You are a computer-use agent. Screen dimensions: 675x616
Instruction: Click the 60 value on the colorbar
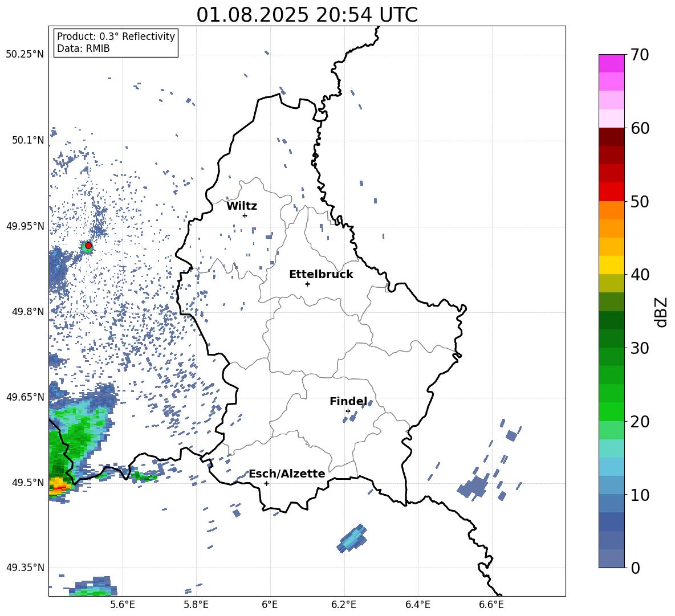(x=640, y=128)
